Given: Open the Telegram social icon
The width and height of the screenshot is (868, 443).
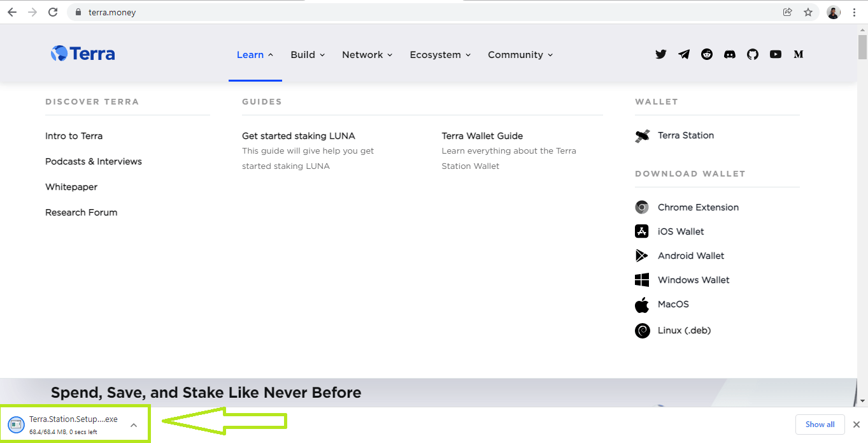Looking at the screenshot, I should coord(683,54).
